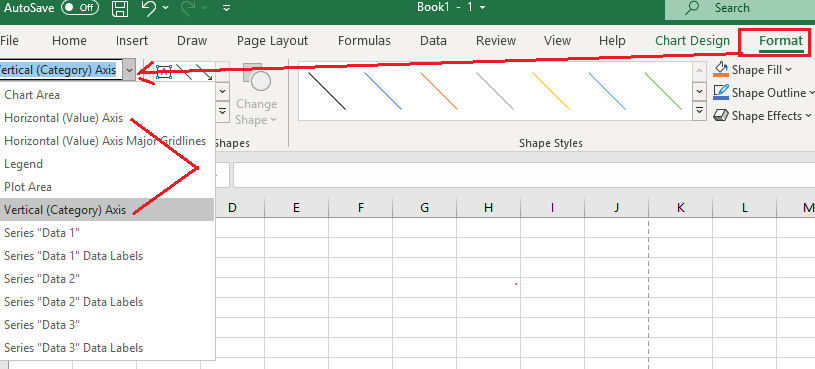Apply the blue line shape style
Image resolution: width=815 pixels, height=369 pixels.
pyautogui.click(x=383, y=91)
